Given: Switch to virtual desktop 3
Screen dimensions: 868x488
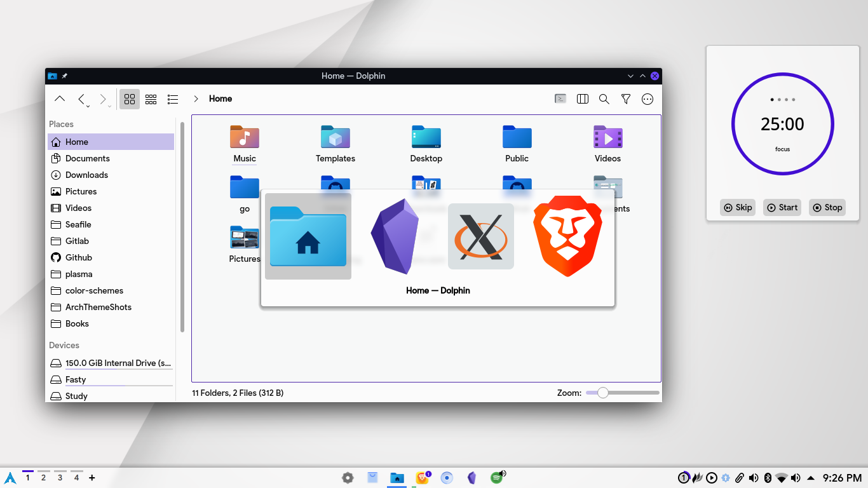Looking at the screenshot, I should click(60, 477).
